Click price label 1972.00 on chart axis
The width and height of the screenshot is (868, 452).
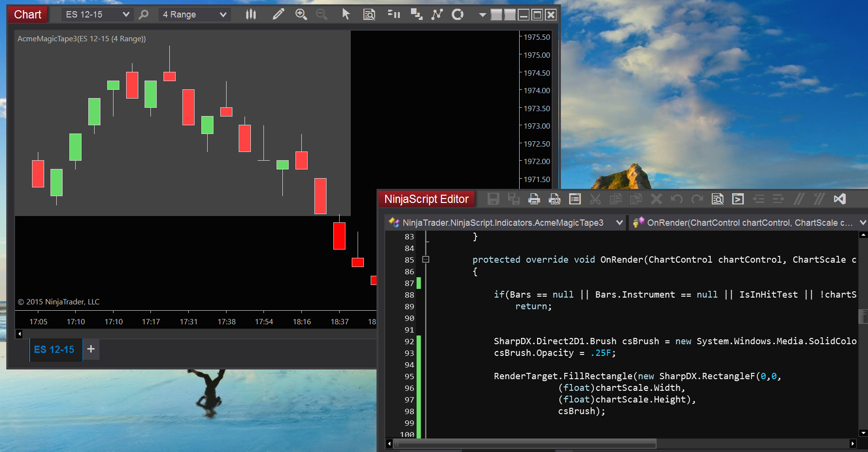pyautogui.click(x=537, y=162)
